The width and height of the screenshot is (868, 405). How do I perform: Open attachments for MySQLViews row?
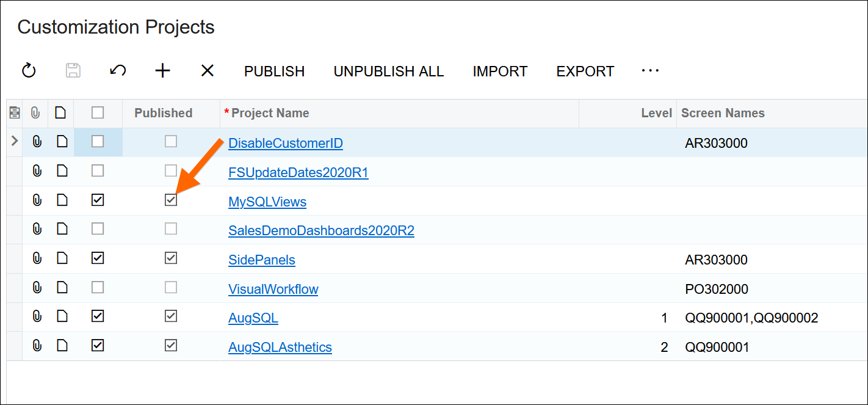(37, 200)
